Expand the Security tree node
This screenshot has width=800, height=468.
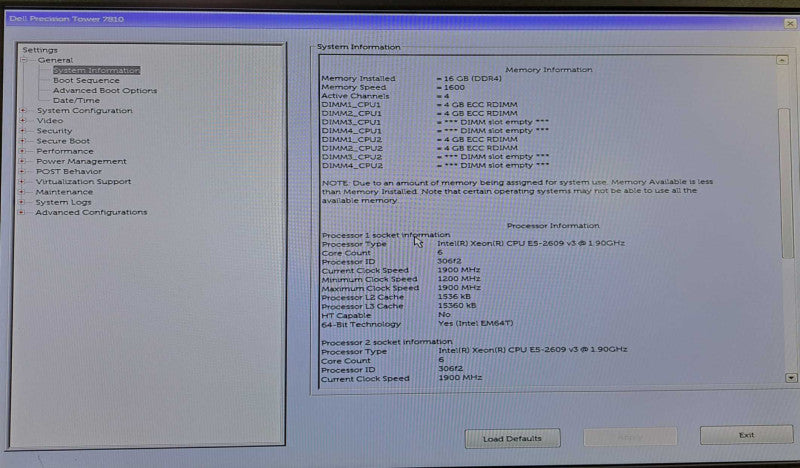(22, 131)
